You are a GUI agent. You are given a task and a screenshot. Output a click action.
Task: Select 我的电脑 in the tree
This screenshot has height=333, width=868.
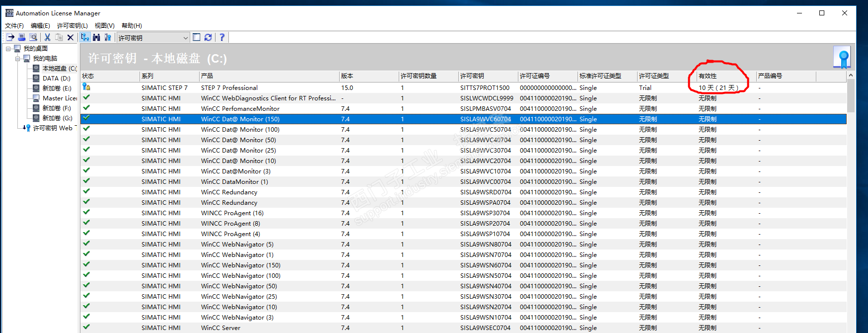pyautogui.click(x=45, y=59)
